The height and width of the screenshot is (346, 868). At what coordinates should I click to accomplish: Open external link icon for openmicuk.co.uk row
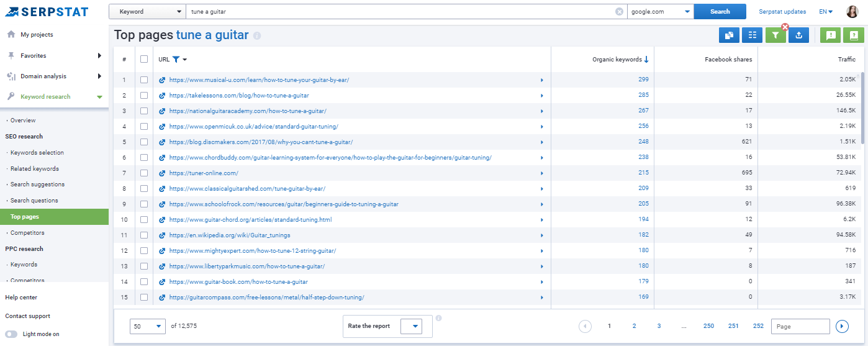click(162, 127)
